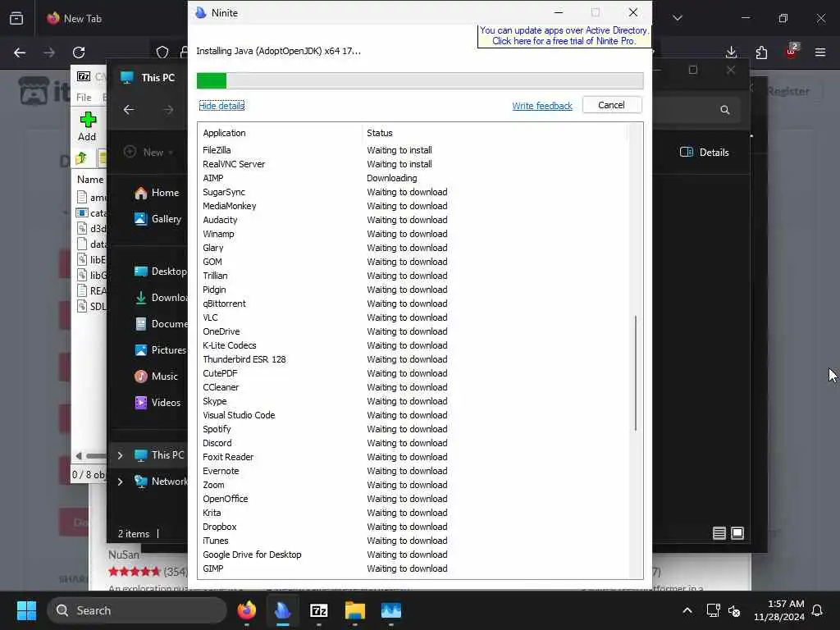Select the GIMP row
Screen dimensions: 840x630
coord(413,568)
